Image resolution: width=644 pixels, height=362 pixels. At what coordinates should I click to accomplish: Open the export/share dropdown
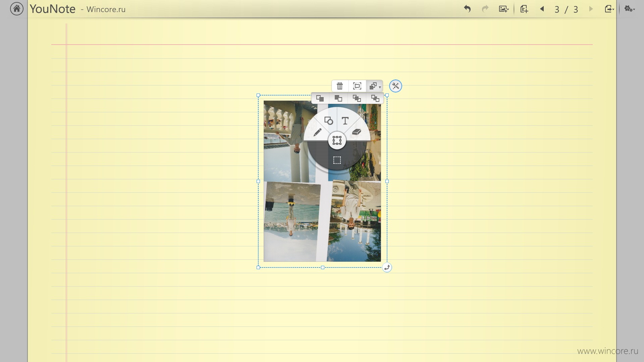click(x=609, y=9)
